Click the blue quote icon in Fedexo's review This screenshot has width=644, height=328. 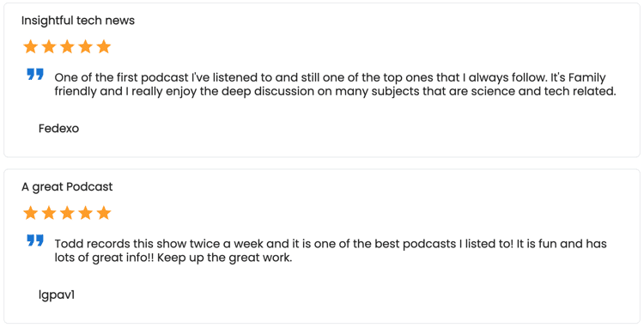pyautogui.click(x=35, y=75)
